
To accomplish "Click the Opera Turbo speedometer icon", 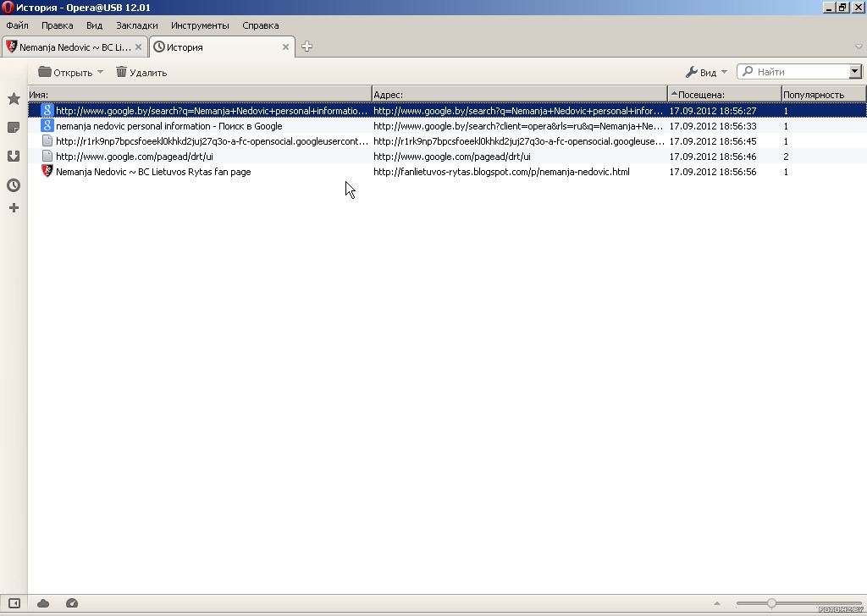I will [x=72, y=603].
